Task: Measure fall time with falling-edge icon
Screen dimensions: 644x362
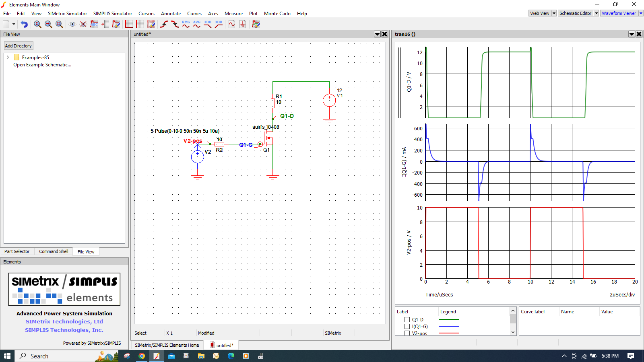Action: [175, 24]
